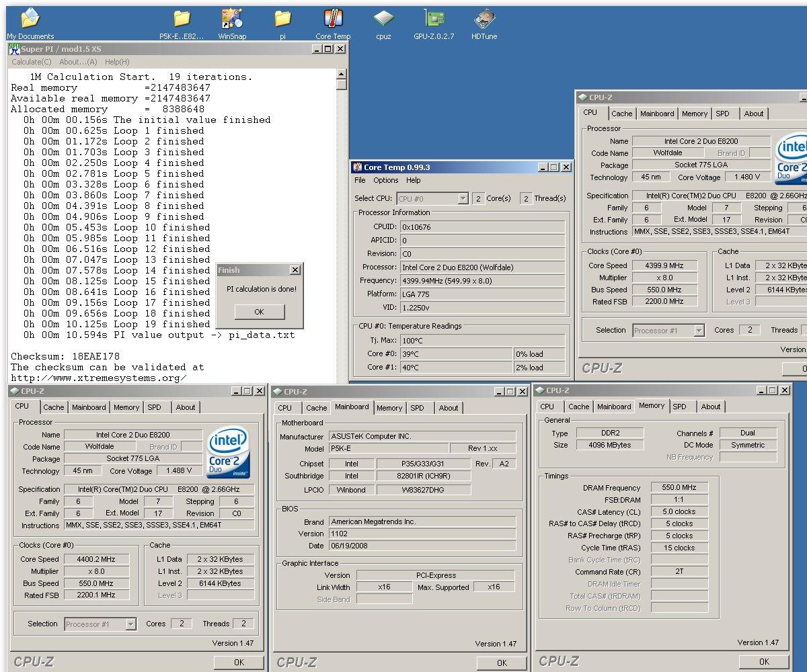Open the File menu in Core Temp
This screenshot has width=807, height=672.
click(x=360, y=180)
